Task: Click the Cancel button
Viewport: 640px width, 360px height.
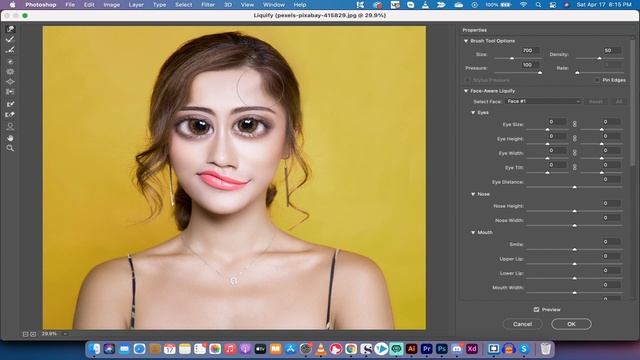Action: pos(522,324)
